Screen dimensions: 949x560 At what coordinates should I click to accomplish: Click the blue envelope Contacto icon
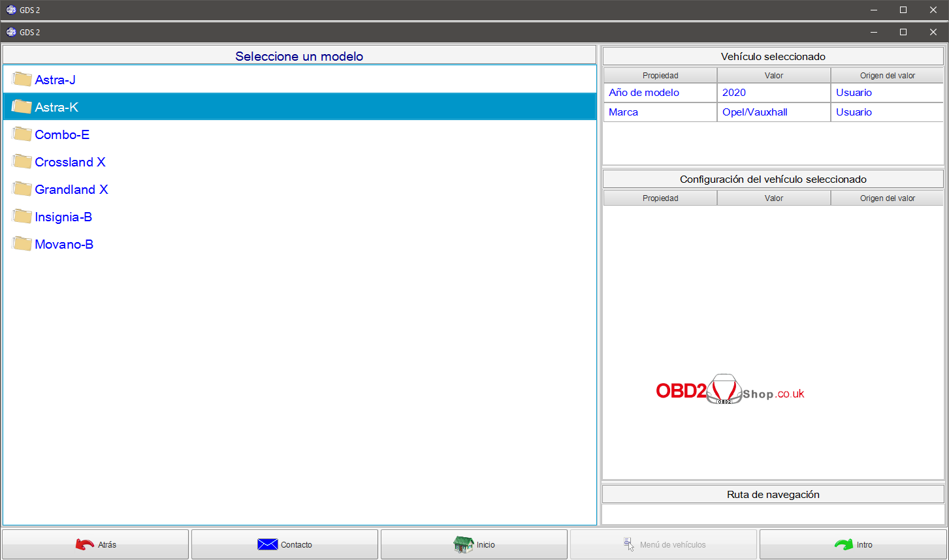point(268,544)
